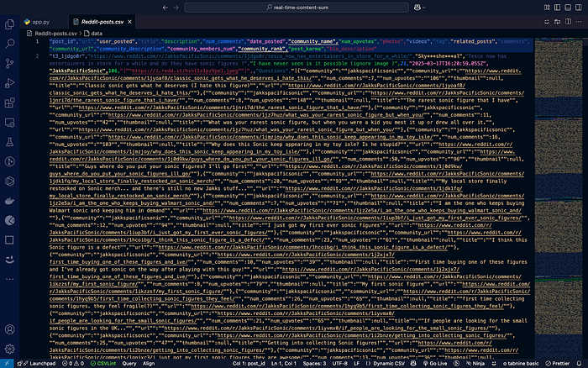Click CSVLint in the status bar

103,364
